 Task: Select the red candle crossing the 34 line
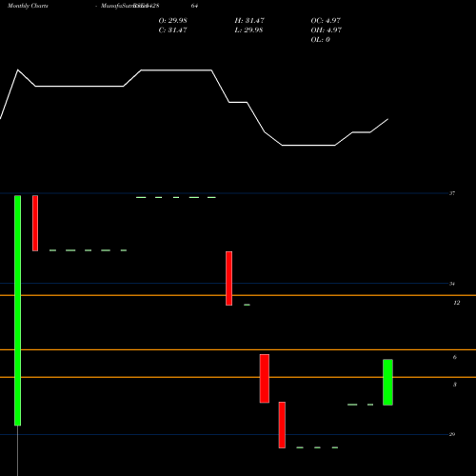(228, 278)
